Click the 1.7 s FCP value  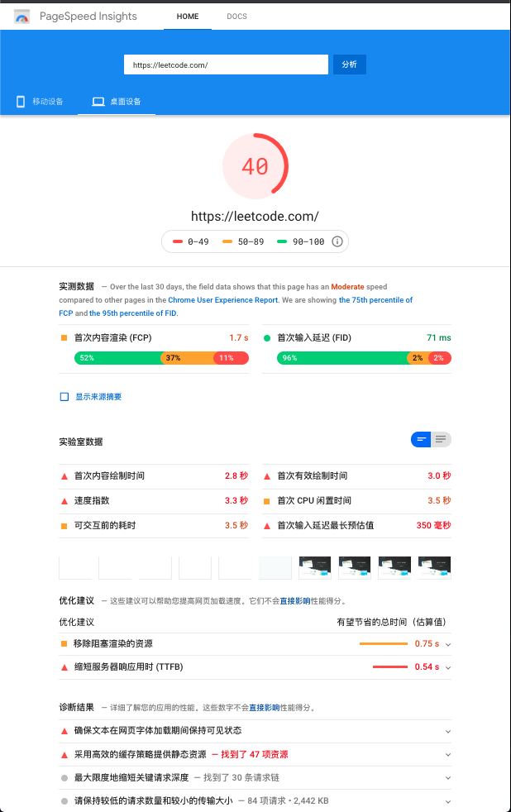239,337
